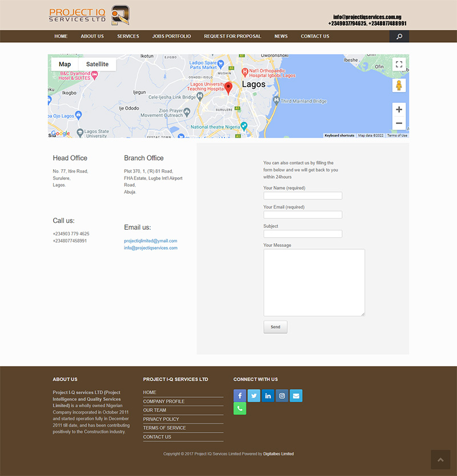This screenshot has width=457, height=476.
Task: Open map Terms of Use link
Action: pyautogui.click(x=397, y=135)
